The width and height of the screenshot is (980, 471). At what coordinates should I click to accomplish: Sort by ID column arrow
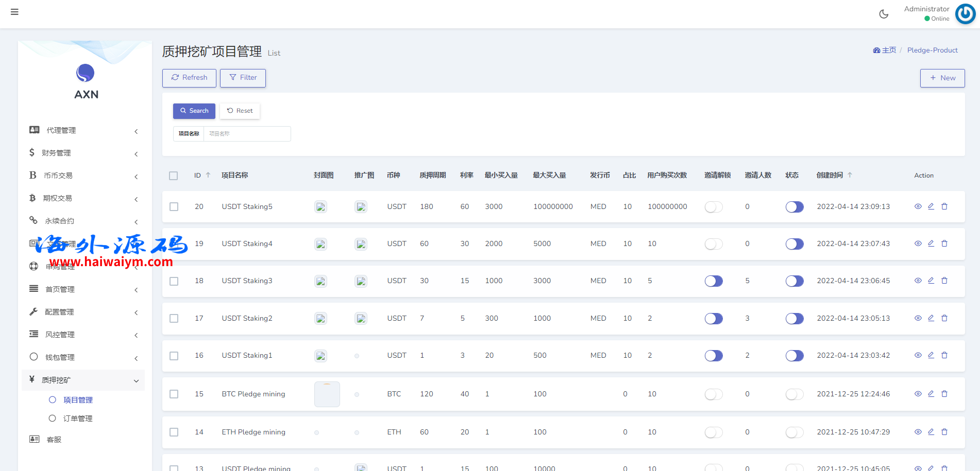tap(208, 175)
